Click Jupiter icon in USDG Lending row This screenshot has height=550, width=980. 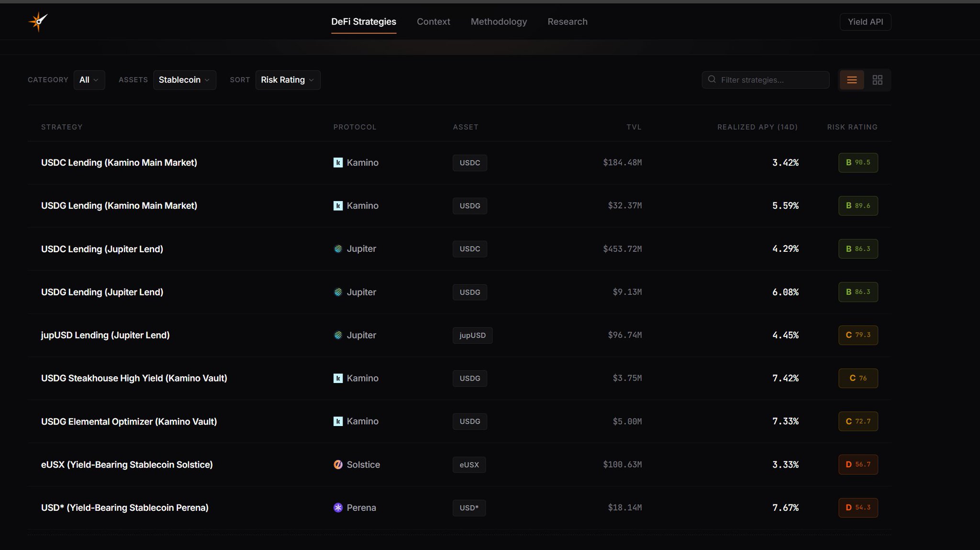338,292
